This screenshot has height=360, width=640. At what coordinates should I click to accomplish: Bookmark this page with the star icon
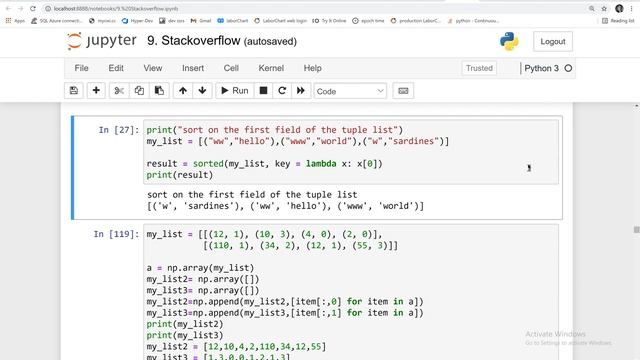604,9
